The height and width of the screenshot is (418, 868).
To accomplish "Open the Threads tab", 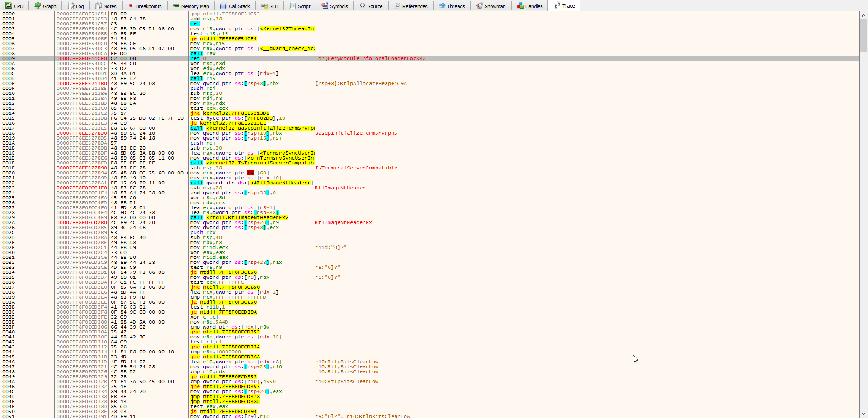I will pyautogui.click(x=452, y=6).
